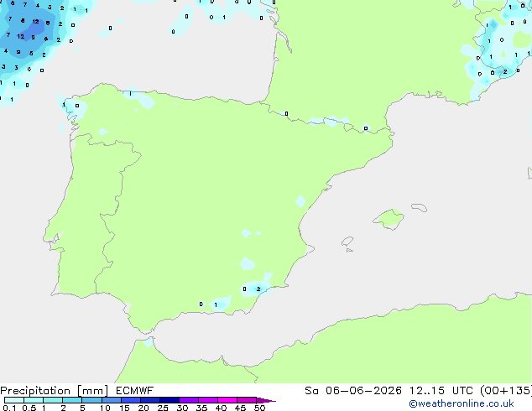Click the forecast date 06-06-2026 text
532x411 pixels.
coord(363,391)
